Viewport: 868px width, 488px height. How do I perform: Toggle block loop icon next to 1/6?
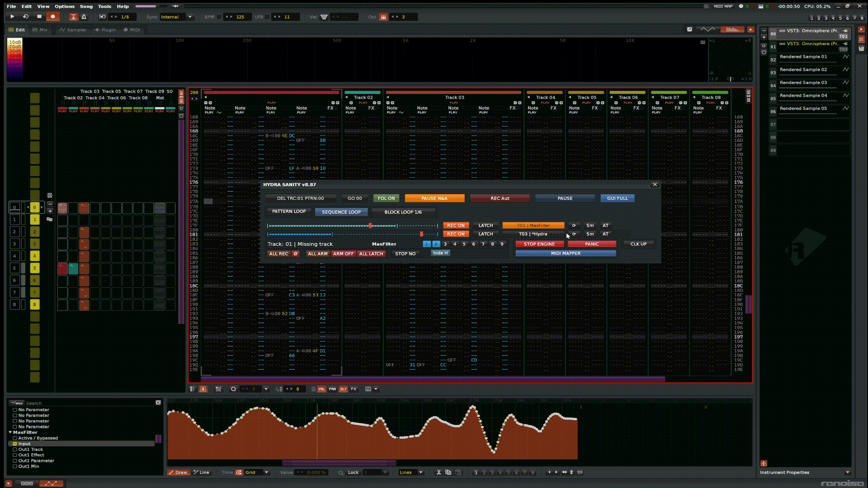point(103,17)
